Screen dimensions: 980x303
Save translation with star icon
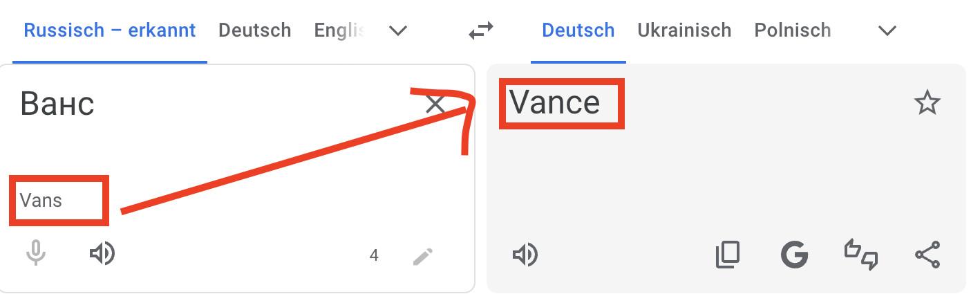pos(927,104)
